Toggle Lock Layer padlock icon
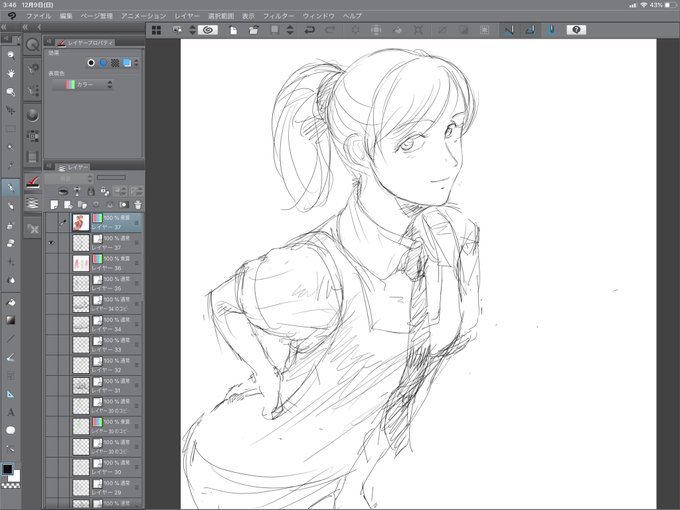The width and height of the screenshot is (680, 510). click(x=91, y=191)
